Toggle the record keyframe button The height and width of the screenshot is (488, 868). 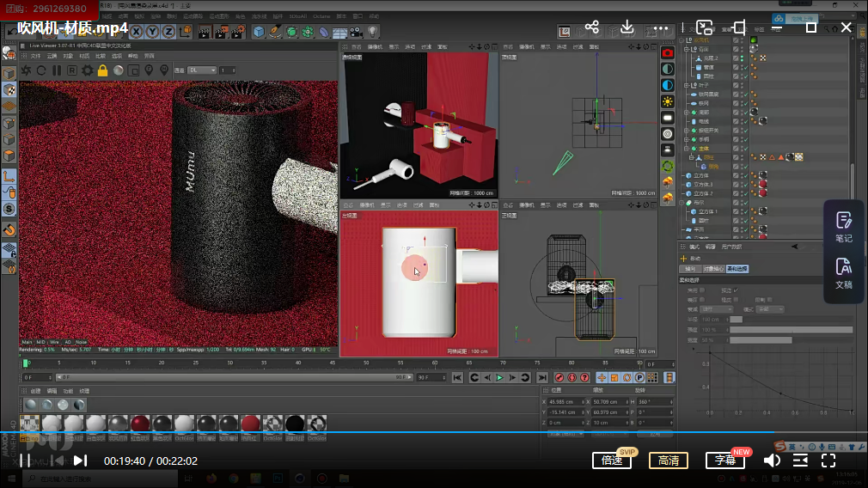(x=559, y=377)
